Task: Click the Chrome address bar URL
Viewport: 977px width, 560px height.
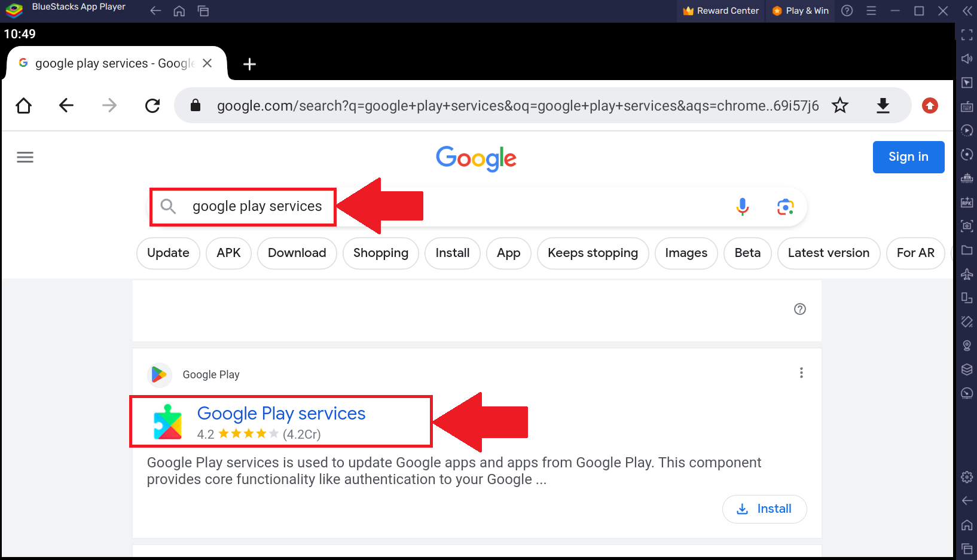Action: click(x=518, y=106)
